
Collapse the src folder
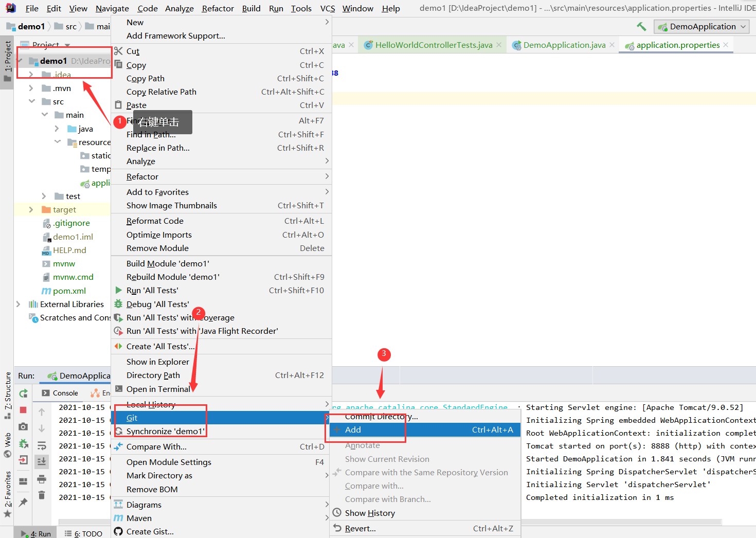click(x=31, y=101)
